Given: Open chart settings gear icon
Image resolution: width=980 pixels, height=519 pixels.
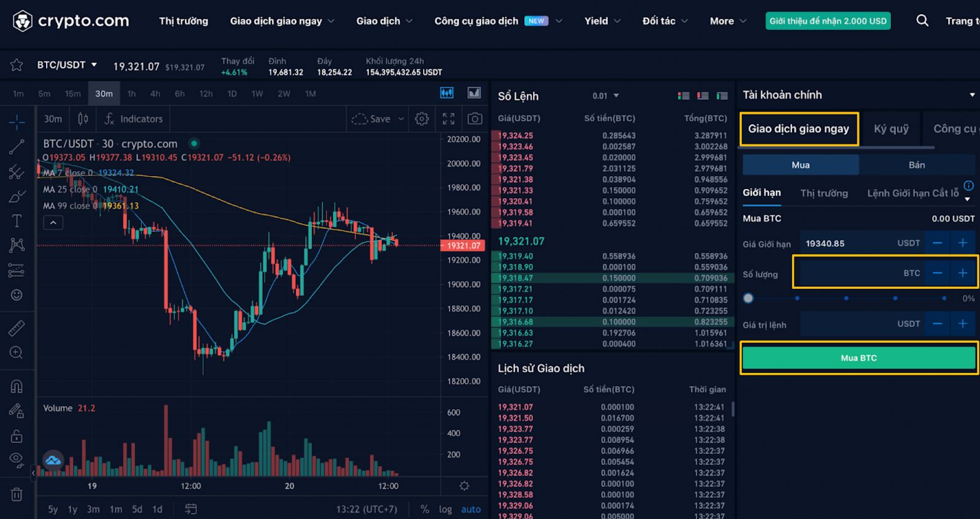Looking at the screenshot, I should [x=421, y=119].
